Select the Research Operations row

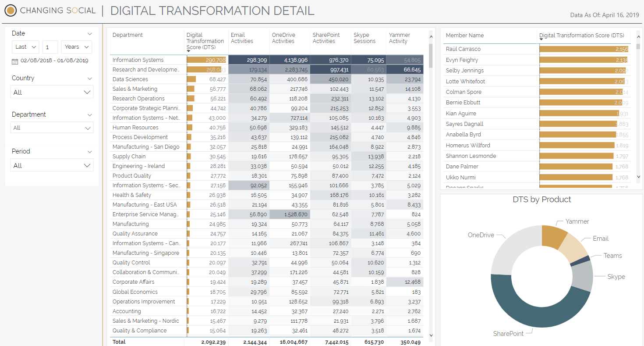tap(267, 99)
